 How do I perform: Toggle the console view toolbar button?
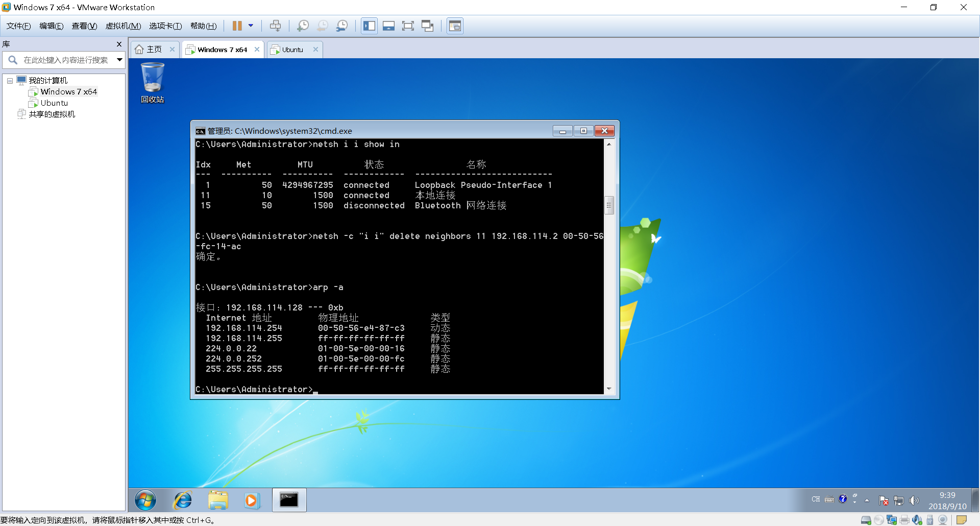click(x=455, y=26)
